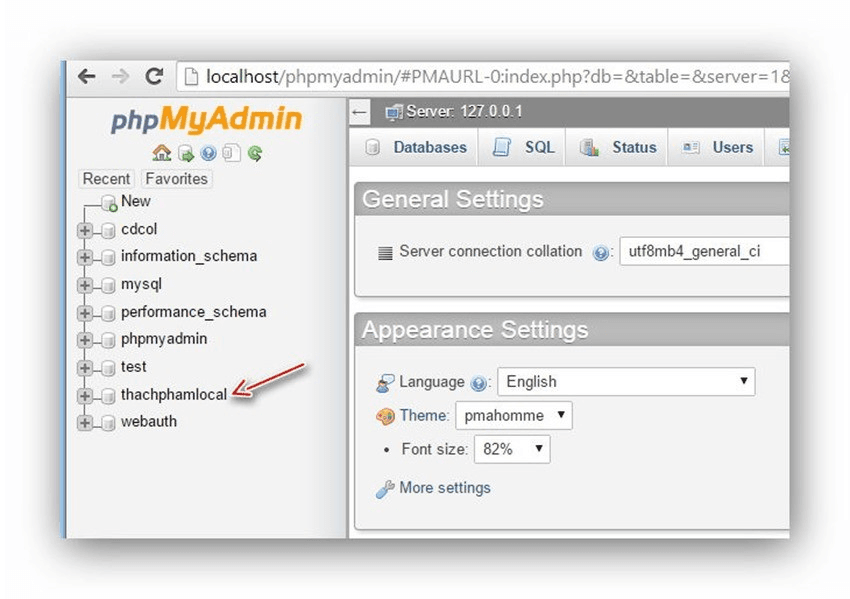Screen dimensions: 850x599
Task: Open the Theme dropdown showing pmahomme
Action: click(514, 416)
